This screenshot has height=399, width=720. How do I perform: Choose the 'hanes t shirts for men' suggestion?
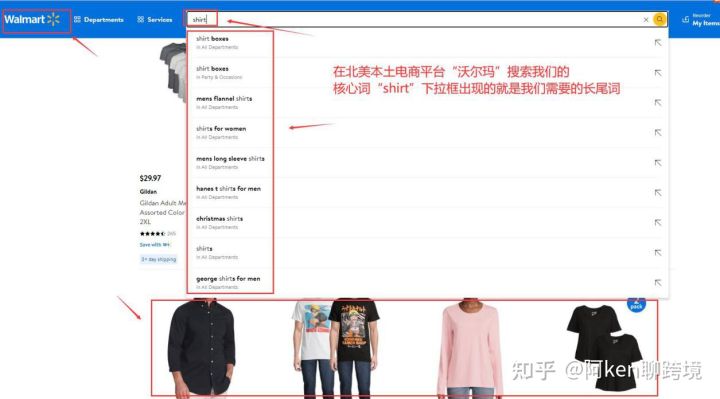click(427, 192)
